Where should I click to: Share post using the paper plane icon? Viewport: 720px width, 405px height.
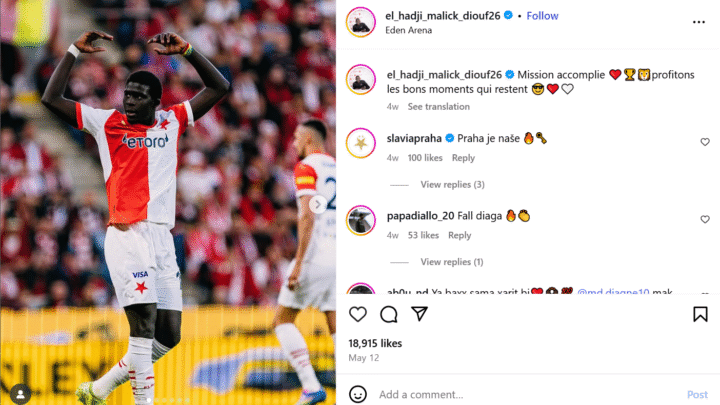(419, 314)
